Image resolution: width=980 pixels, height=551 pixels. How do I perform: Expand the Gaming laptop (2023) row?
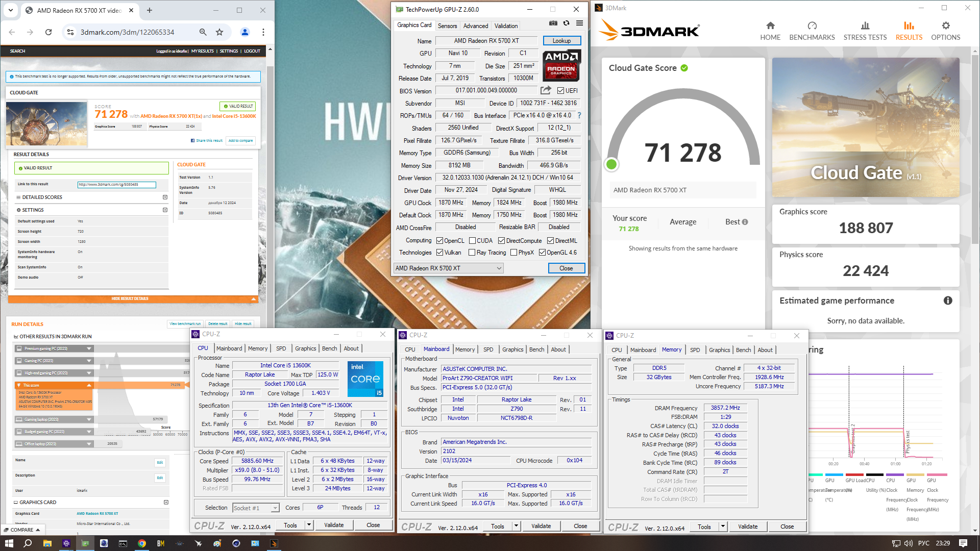click(x=54, y=419)
